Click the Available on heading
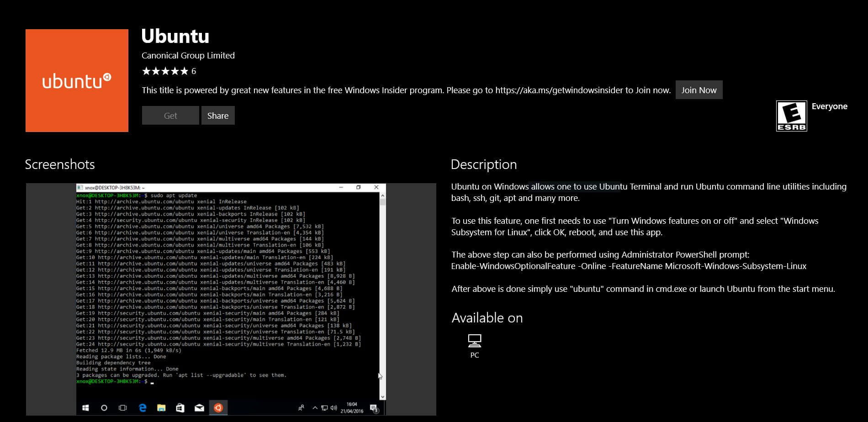This screenshot has width=868, height=422. tap(487, 318)
